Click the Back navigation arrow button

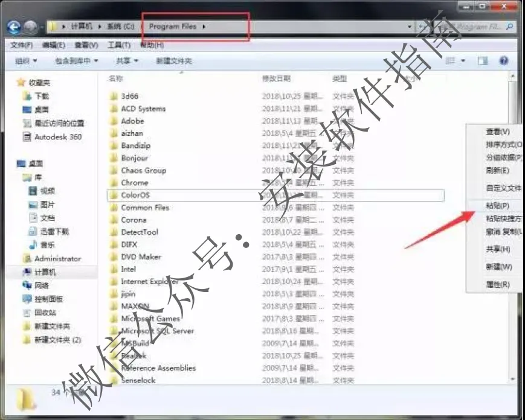click(x=14, y=27)
